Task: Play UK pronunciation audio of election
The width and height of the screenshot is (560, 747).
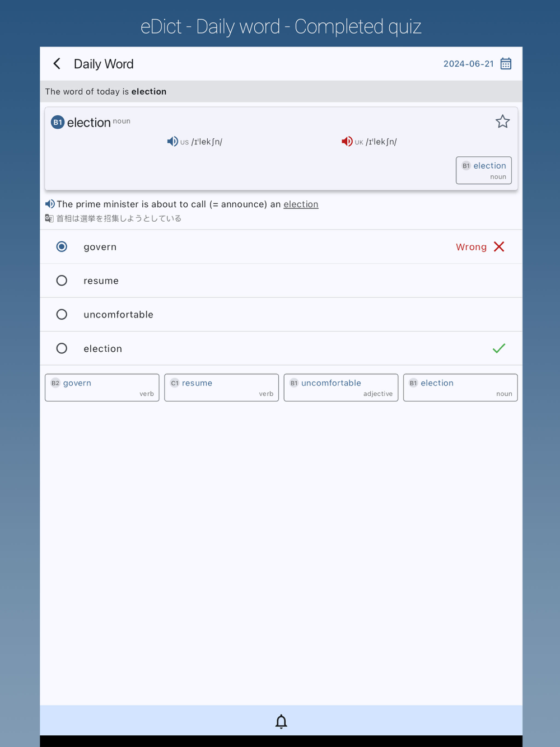Action: pyautogui.click(x=347, y=142)
